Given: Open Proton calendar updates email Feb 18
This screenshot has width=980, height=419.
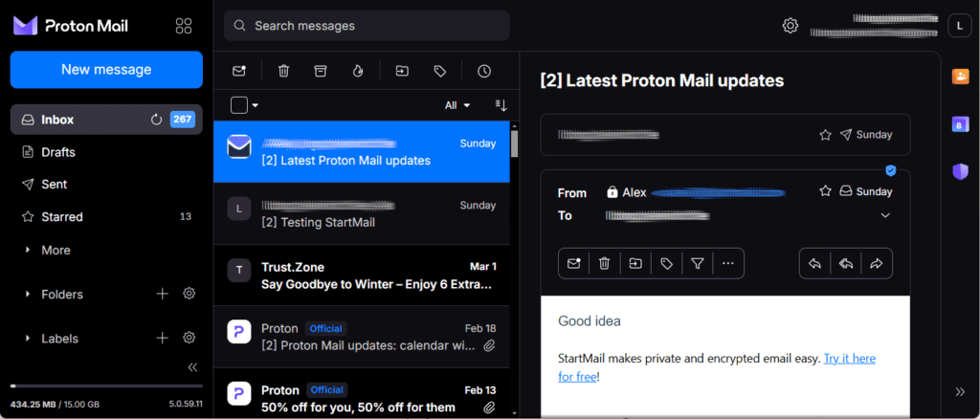Looking at the screenshot, I should (x=361, y=337).
